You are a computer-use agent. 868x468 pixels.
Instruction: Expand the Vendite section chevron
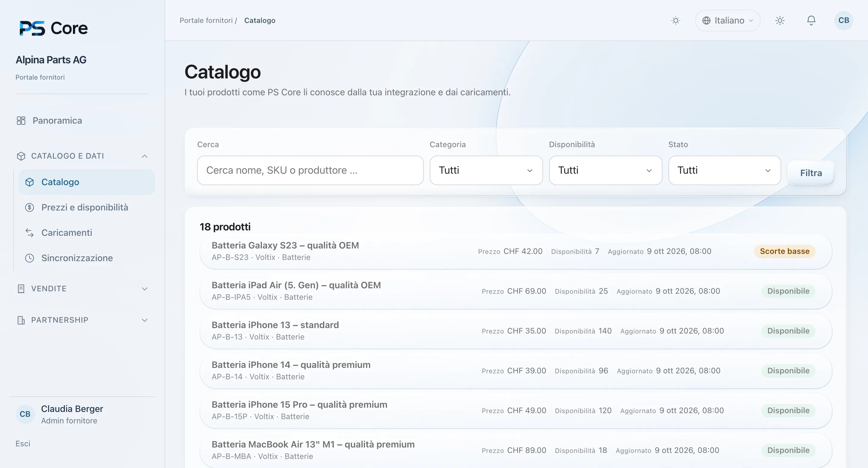145,289
